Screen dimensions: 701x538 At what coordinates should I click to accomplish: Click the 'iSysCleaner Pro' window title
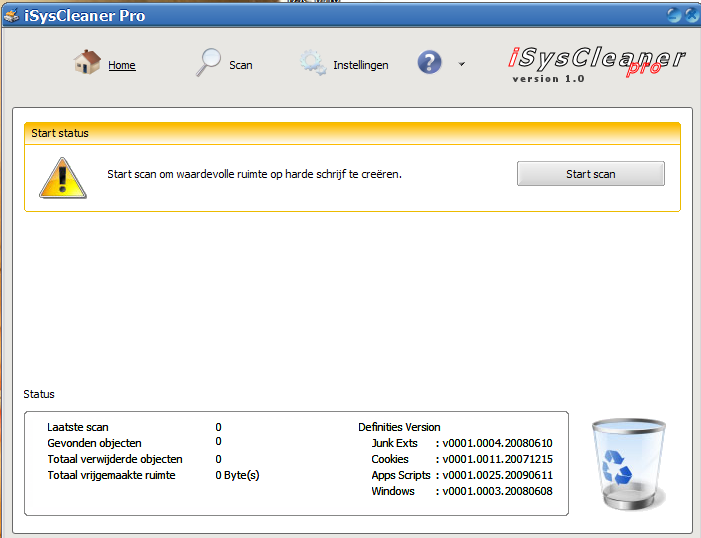(x=84, y=16)
